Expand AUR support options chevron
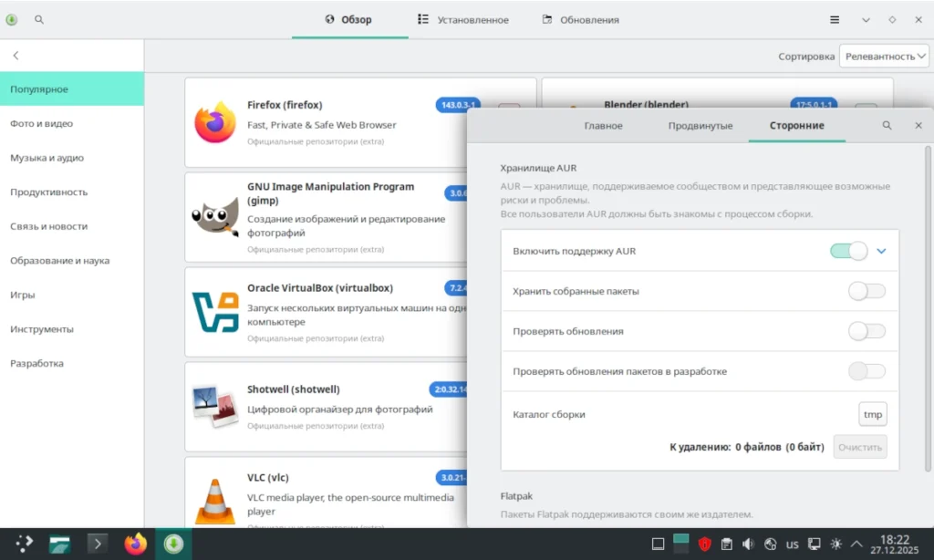The width and height of the screenshot is (934, 560). click(882, 251)
